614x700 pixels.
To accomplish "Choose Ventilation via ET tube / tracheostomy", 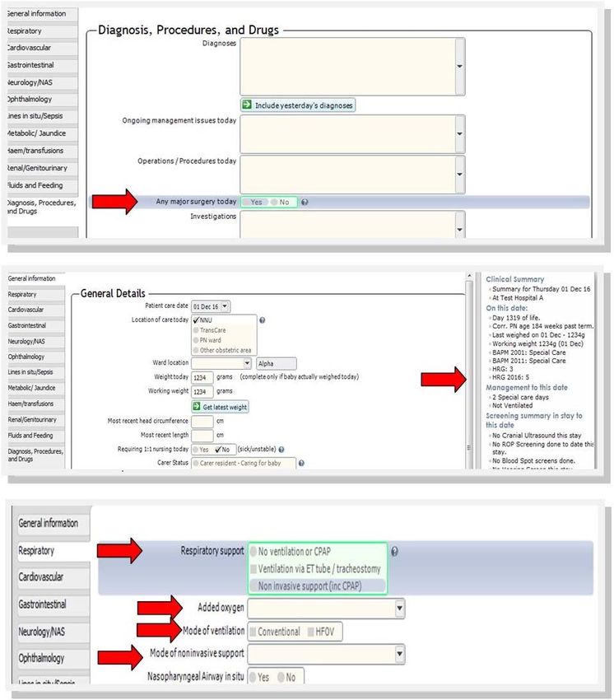I will [315, 569].
